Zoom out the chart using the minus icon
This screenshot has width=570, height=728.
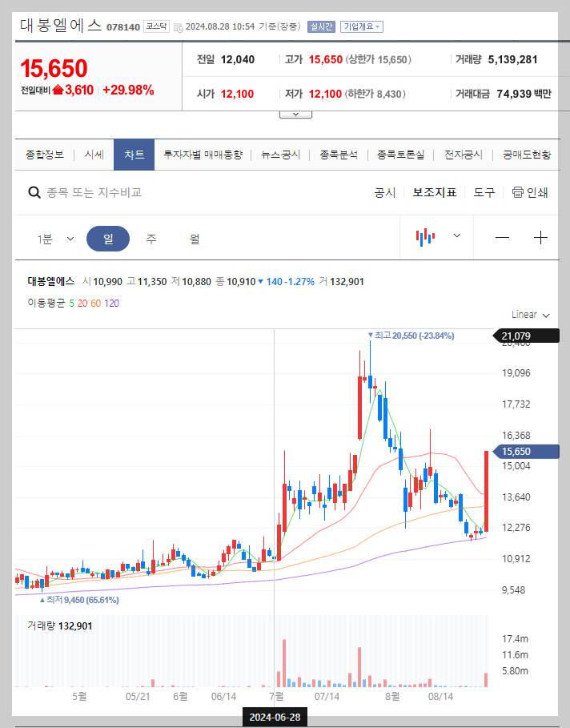(x=501, y=237)
